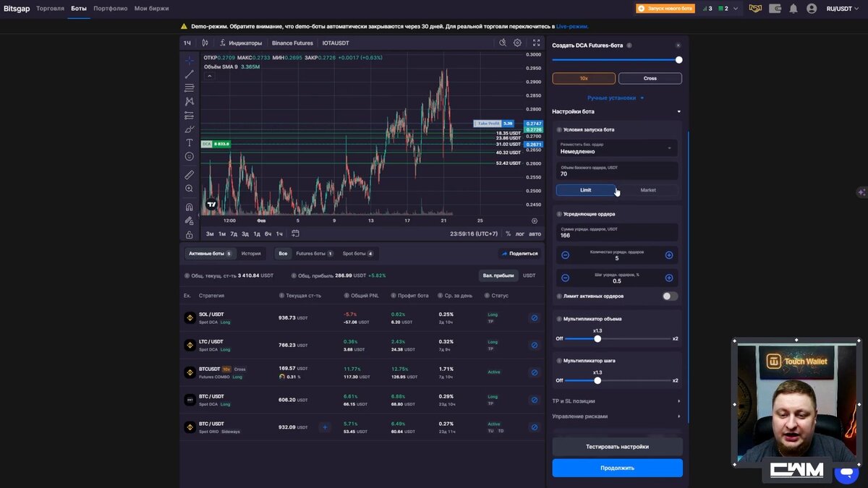This screenshot has width=868, height=488.
Task: Open the user account profile icon
Action: click(812, 9)
